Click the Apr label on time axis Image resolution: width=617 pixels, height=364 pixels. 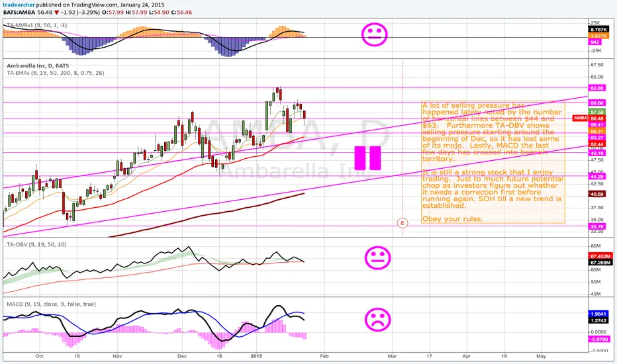coord(466,356)
